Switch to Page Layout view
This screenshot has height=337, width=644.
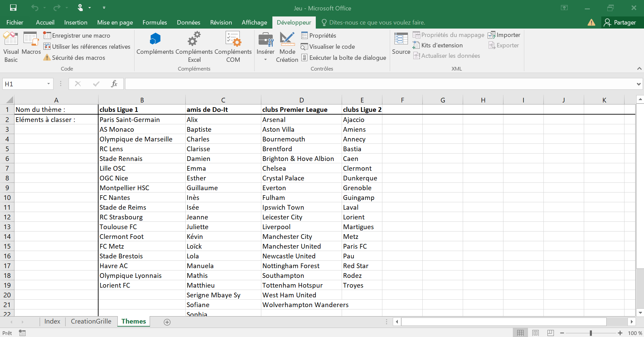535,333
